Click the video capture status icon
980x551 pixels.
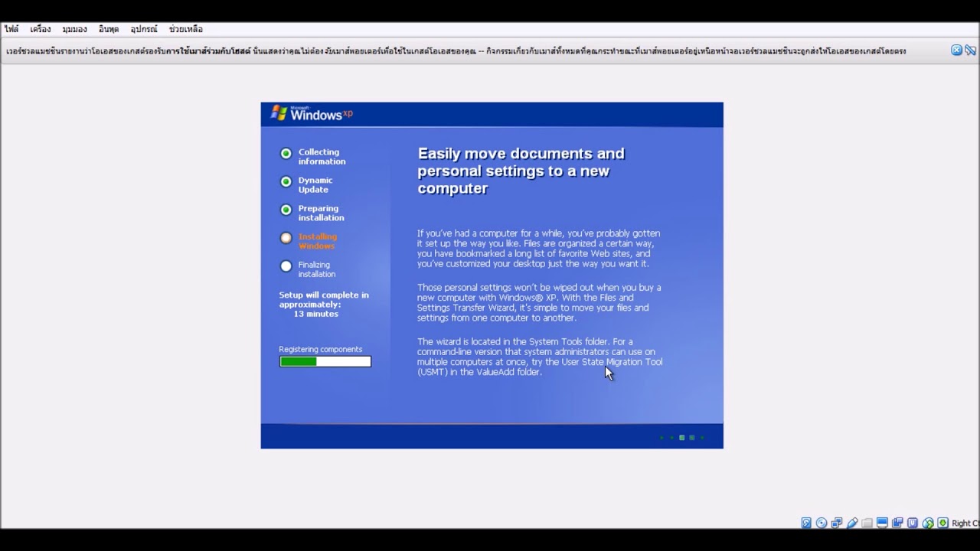tap(897, 523)
